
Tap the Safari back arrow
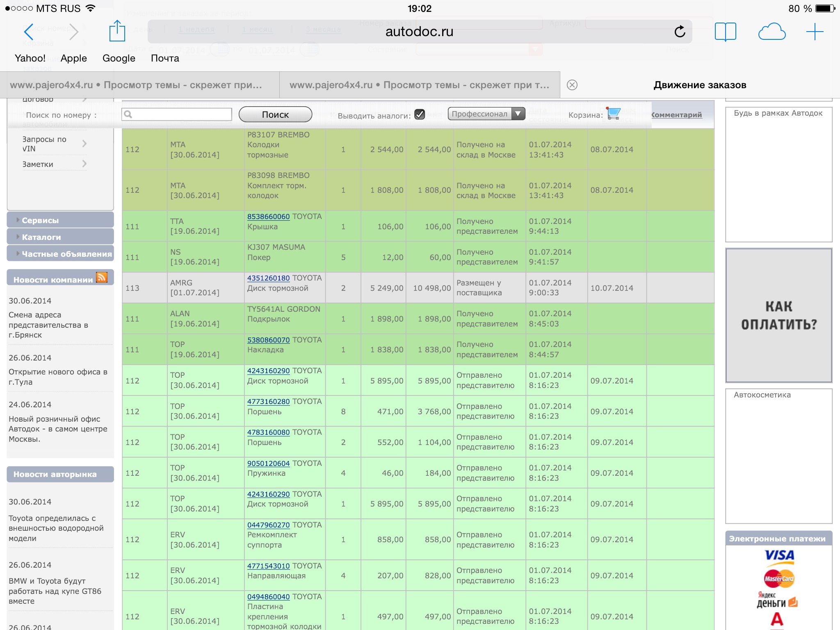click(28, 32)
